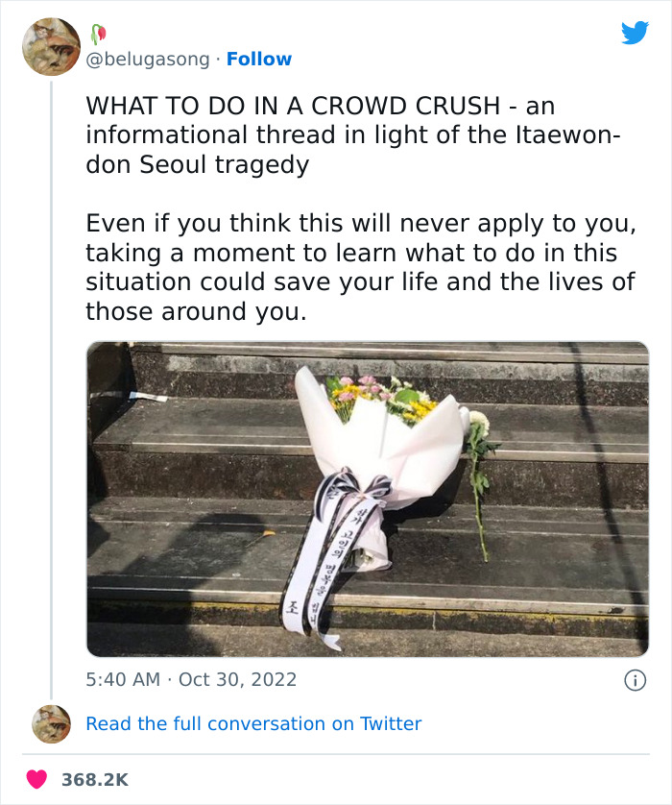Click the @belugasong profile avatar
Screen dimensions: 672x805
coord(51,48)
